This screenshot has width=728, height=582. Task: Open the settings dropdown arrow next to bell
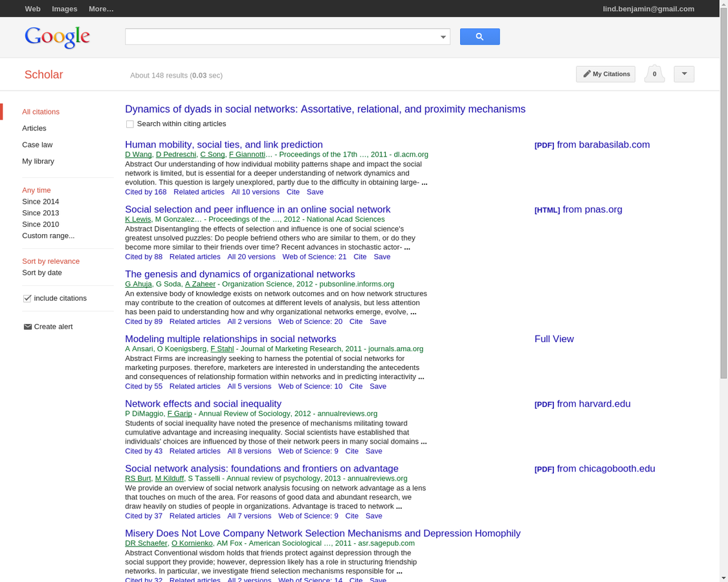point(684,74)
